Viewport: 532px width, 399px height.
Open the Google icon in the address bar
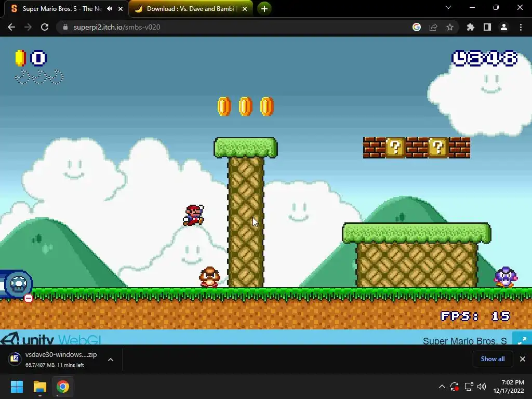pyautogui.click(x=417, y=27)
